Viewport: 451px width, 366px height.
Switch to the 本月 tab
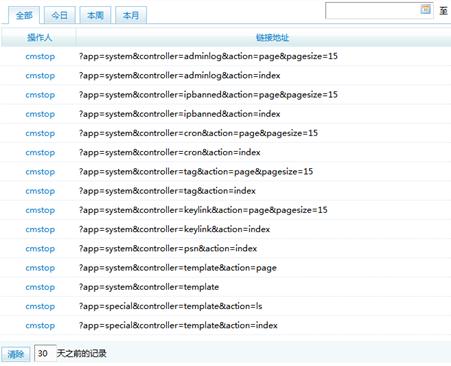tap(131, 15)
